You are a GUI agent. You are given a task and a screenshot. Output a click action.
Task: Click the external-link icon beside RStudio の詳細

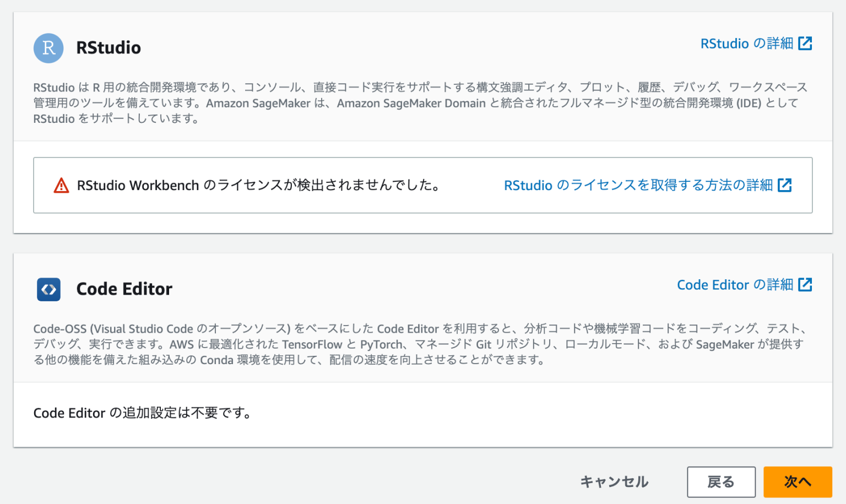(x=806, y=43)
